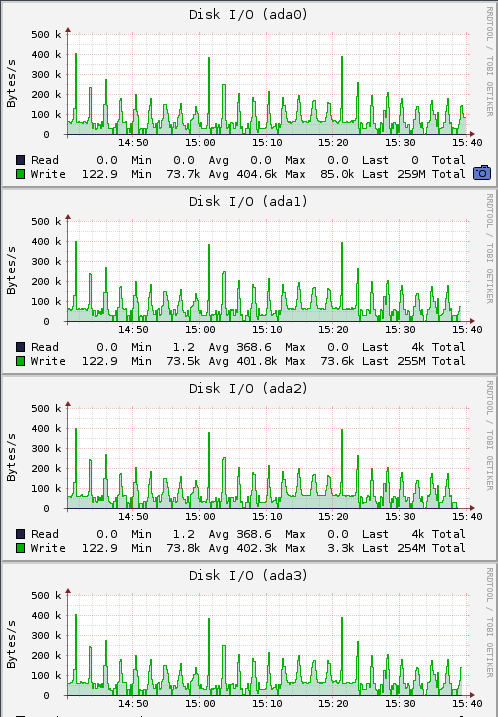The image size is (498, 717).
Task: Click the '15:00' time label on ada0 graph
Action: point(200,143)
